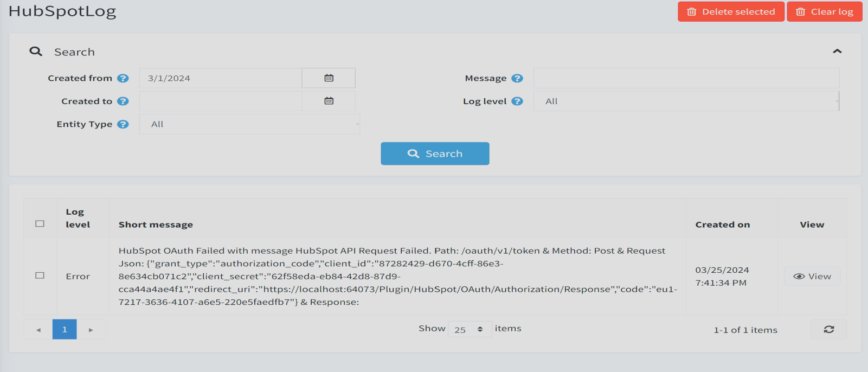The height and width of the screenshot is (372, 868).
Task: Click the Log level help icon
Action: coord(517,101)
